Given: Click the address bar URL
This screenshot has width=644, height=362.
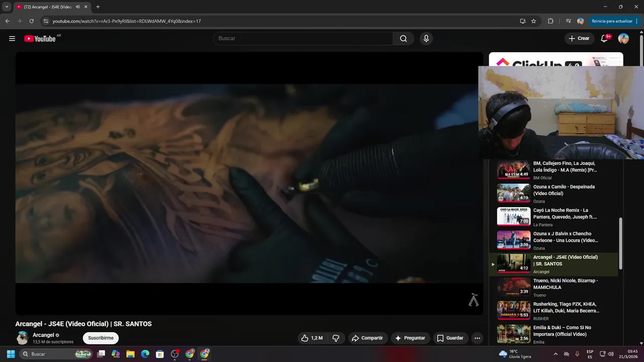Looking at the screenshot, I should 127,21.
